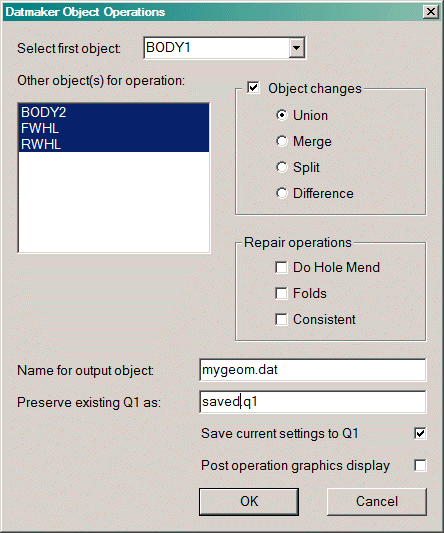Confirm with the OK button

pos(249,502)
